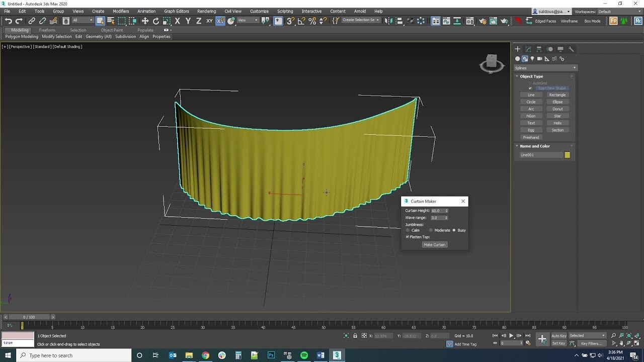Click the yellow object color swatch
The image size is (644, 362).
pyautogui.click(x=568, y=155)
